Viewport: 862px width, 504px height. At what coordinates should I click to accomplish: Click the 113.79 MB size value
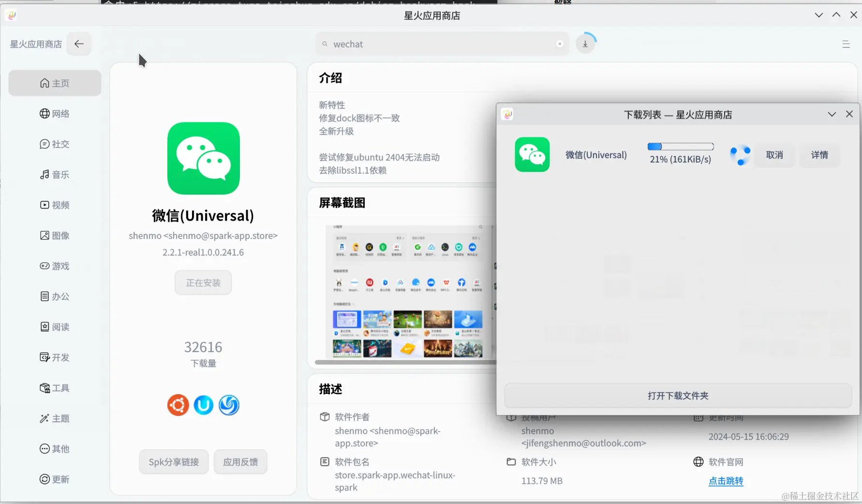click(542, 481)
